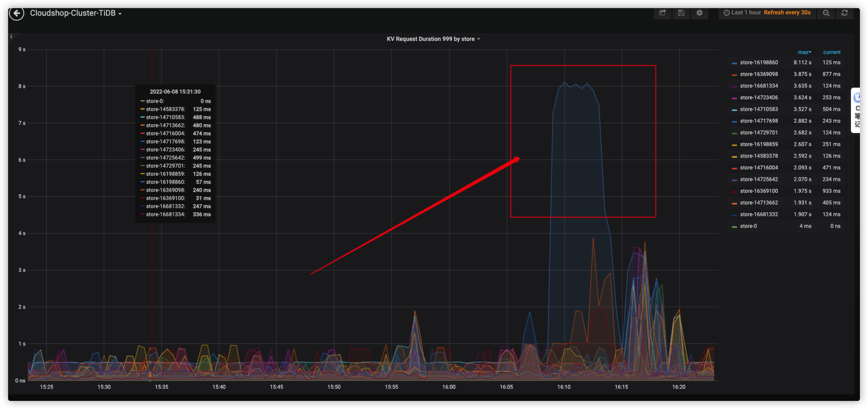This screenshot has width=868, height=409.
Task: Click store-14716004 legend color swatch
Action: (x=734, y=168)
